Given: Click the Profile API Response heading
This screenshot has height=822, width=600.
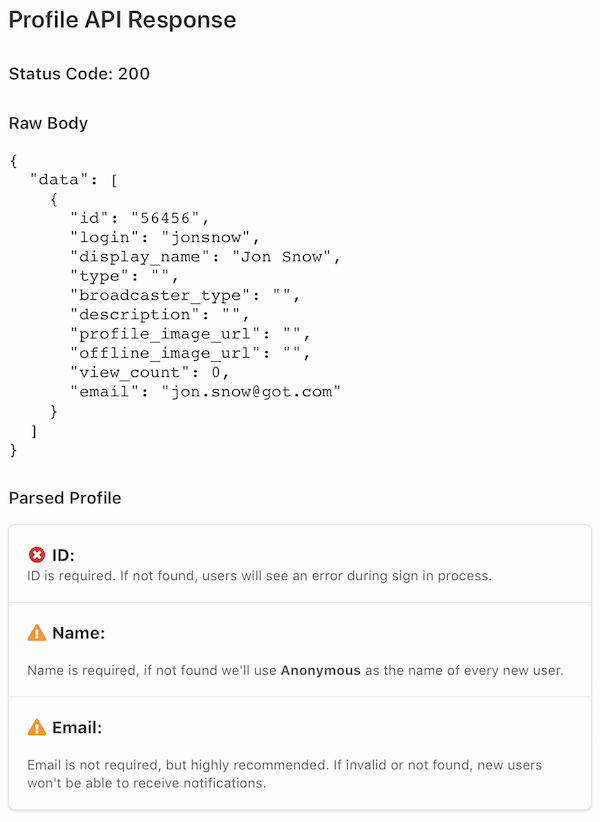Looking at the screenshot, I should point(123,20).
